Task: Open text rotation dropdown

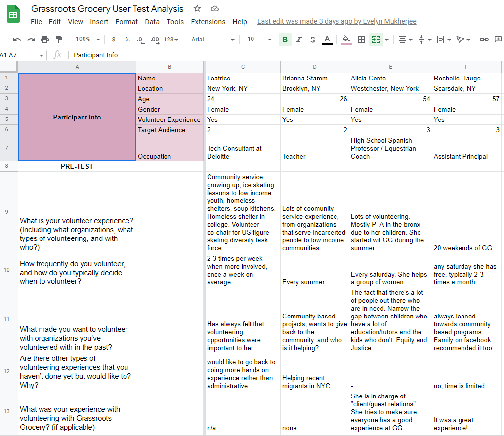Action: (463, 40)
